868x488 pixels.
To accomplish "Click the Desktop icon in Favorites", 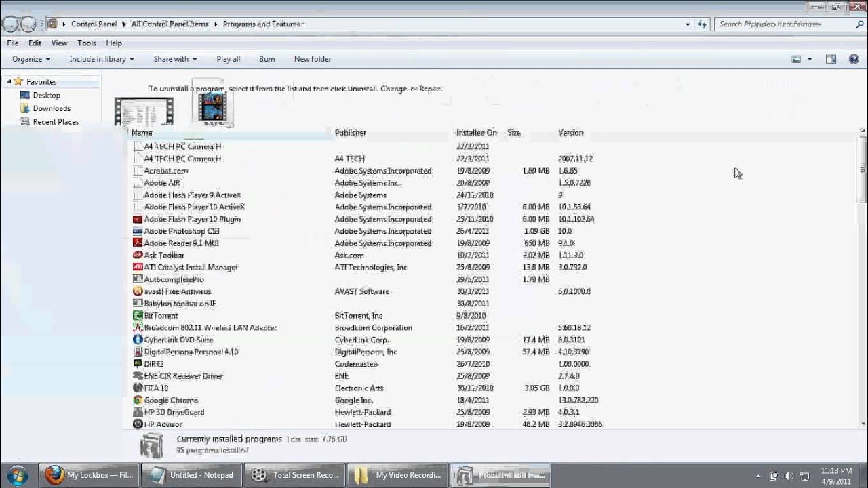I will point(25,96).
